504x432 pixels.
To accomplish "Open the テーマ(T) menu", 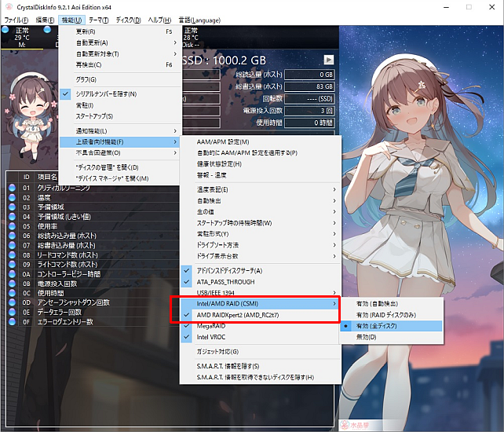I will 99,20.
